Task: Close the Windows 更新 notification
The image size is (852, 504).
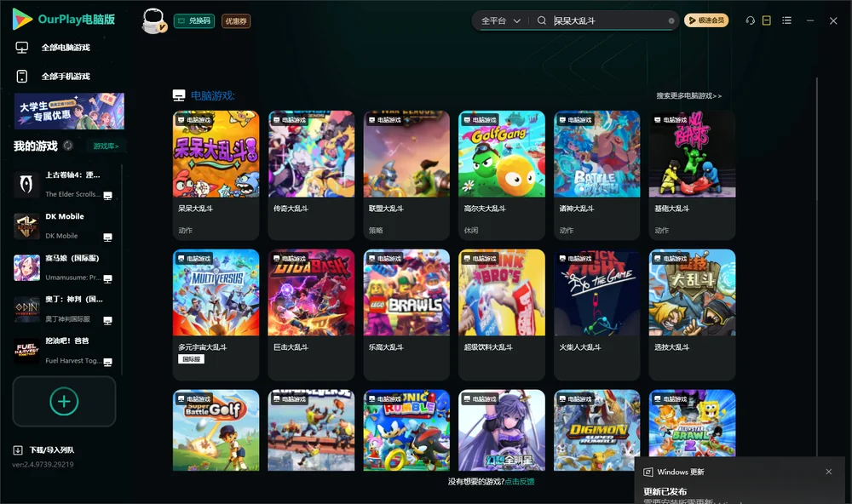Action: pyautogui.click(x=829, y=472)
